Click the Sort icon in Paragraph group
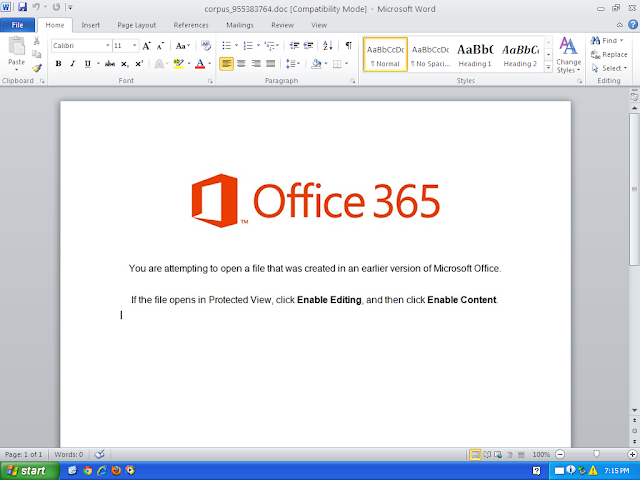Image resolution: width=640 pixels, height=480 pixels. (327, 45)
